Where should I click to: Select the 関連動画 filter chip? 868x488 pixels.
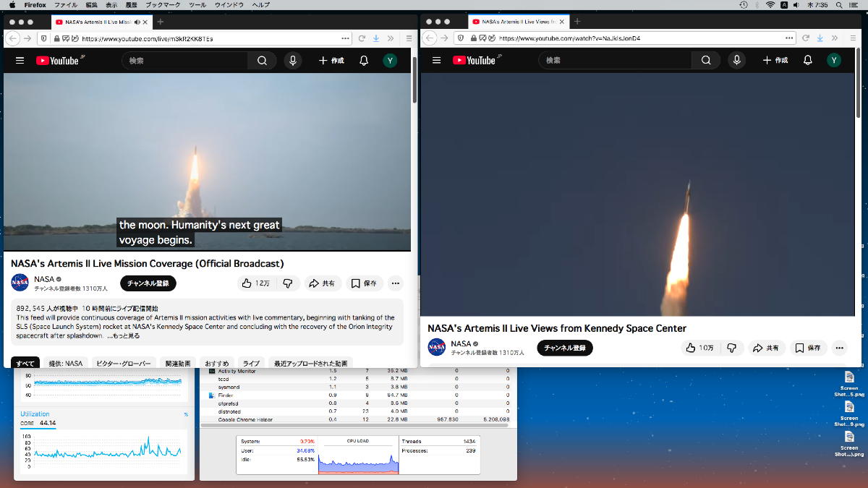click(x=178, y=364)
